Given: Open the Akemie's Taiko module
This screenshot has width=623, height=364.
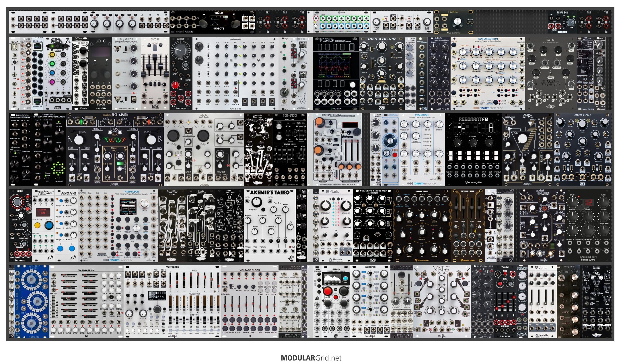Looking at the screenshot, I should 270,226.
